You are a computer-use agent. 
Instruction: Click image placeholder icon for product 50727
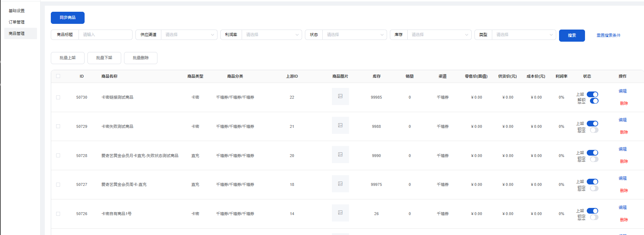click(x=340, y=184)
